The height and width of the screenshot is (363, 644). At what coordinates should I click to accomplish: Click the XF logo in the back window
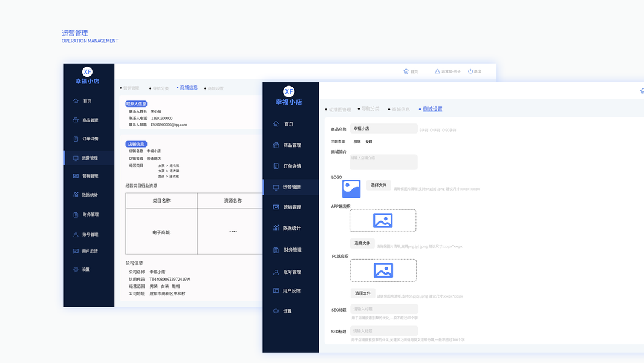pyautogui.click(x=87, y=71)
